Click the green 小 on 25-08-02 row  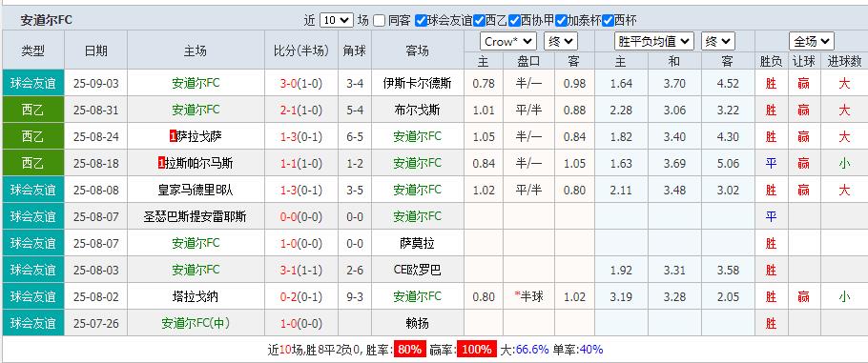[x=844, y=296]
